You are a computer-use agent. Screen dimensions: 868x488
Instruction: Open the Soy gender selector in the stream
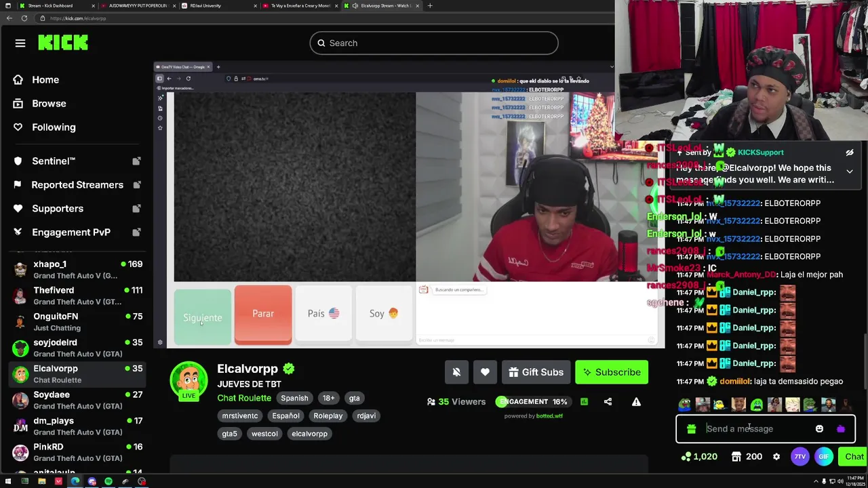point(384,314)
